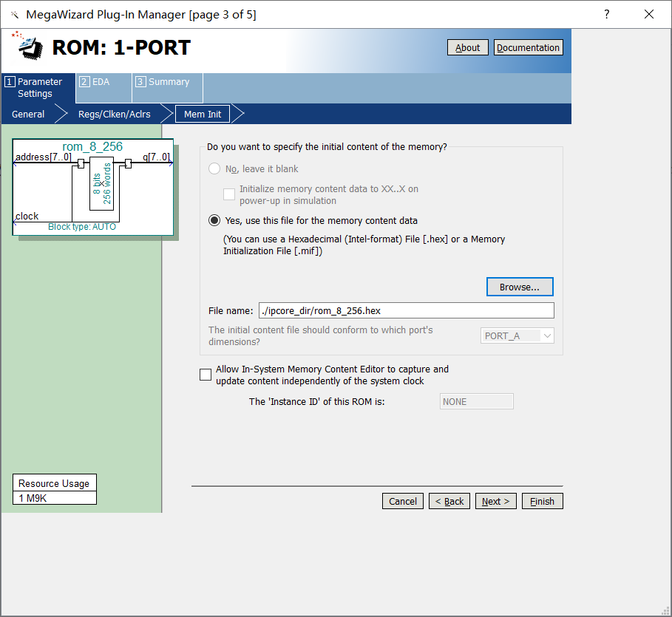Click the 'Block type: AUTO' label
Image resolution: width=672 pixels, height=617 pixels.
[82, 227]
